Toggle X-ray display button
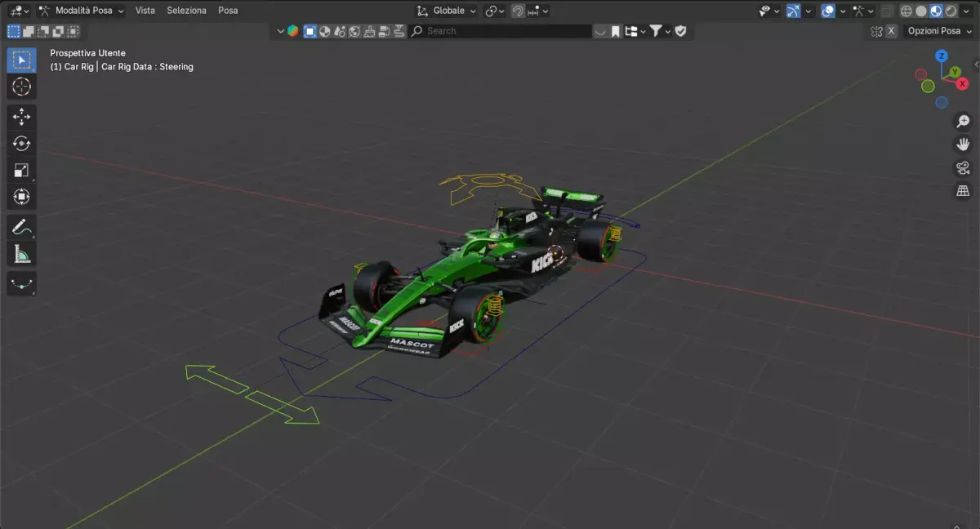Image resolution: width=980 pixels, height=529 pixels. pos(887,11)
